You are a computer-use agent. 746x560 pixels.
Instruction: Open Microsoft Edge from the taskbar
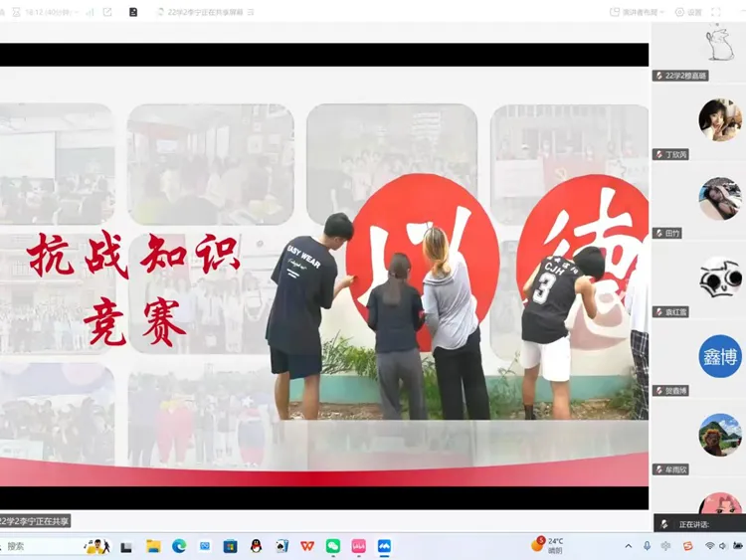(179, 546)
